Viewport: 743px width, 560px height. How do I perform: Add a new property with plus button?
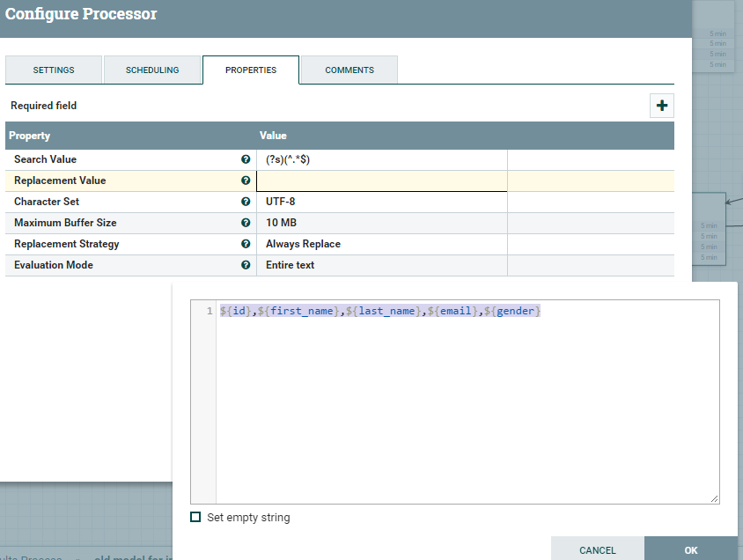click(661, 105)
